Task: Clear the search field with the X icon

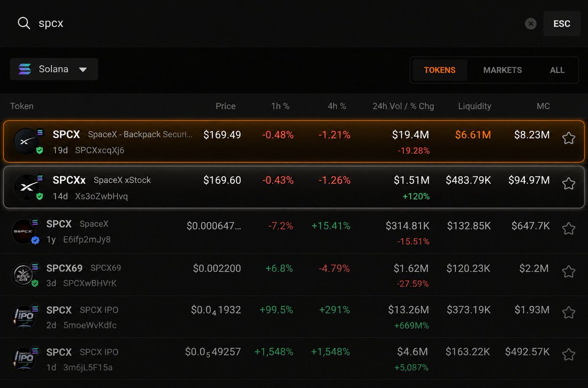Action: [x=531, y=24]
